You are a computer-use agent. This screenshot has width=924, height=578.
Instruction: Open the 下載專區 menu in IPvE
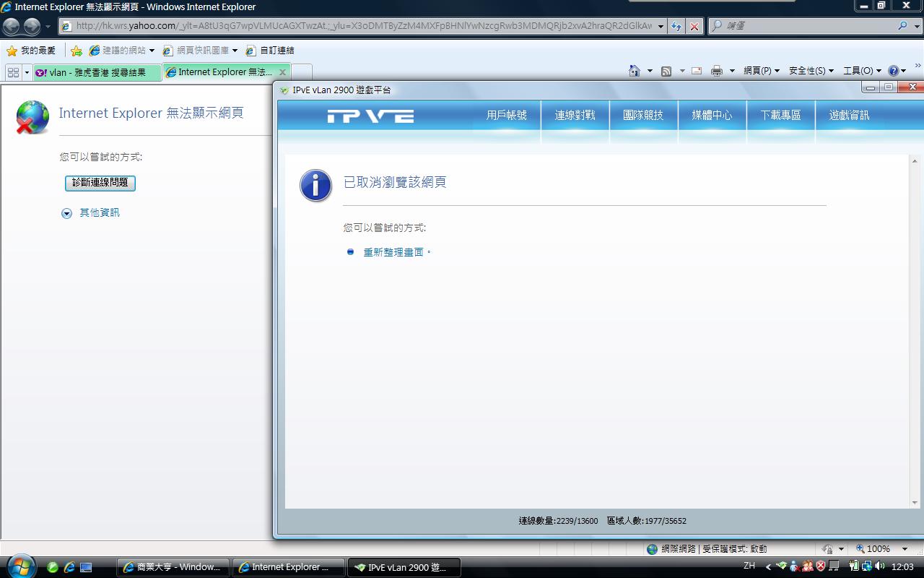(780, 116)
